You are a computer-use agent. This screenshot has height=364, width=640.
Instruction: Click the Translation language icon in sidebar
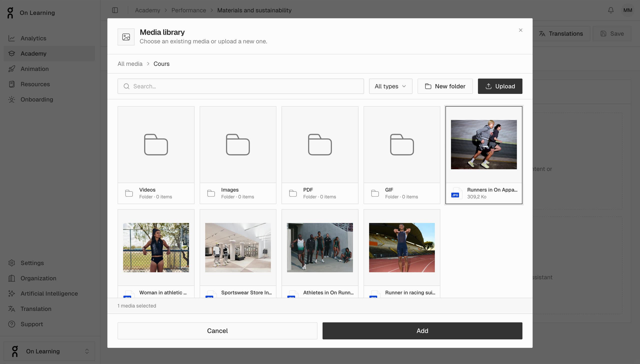[11, 309]
